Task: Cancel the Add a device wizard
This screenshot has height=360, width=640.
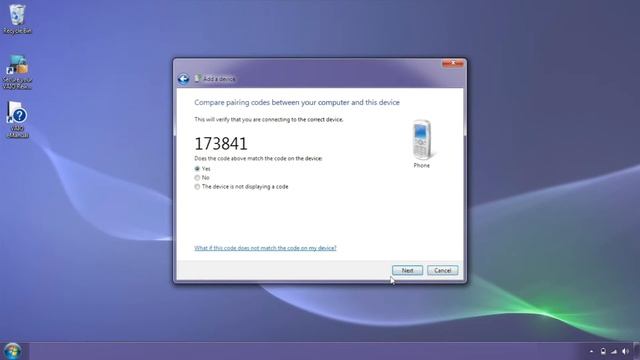Action: point(442,270)
